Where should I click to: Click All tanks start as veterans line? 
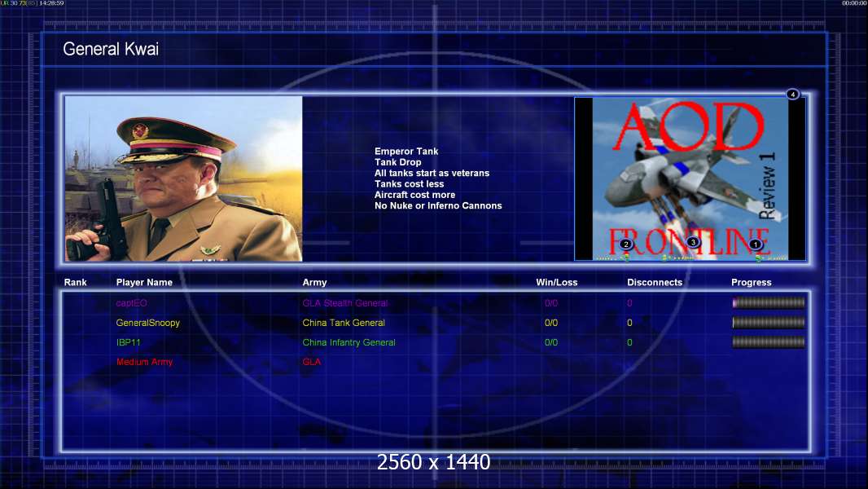coord(432,173)
